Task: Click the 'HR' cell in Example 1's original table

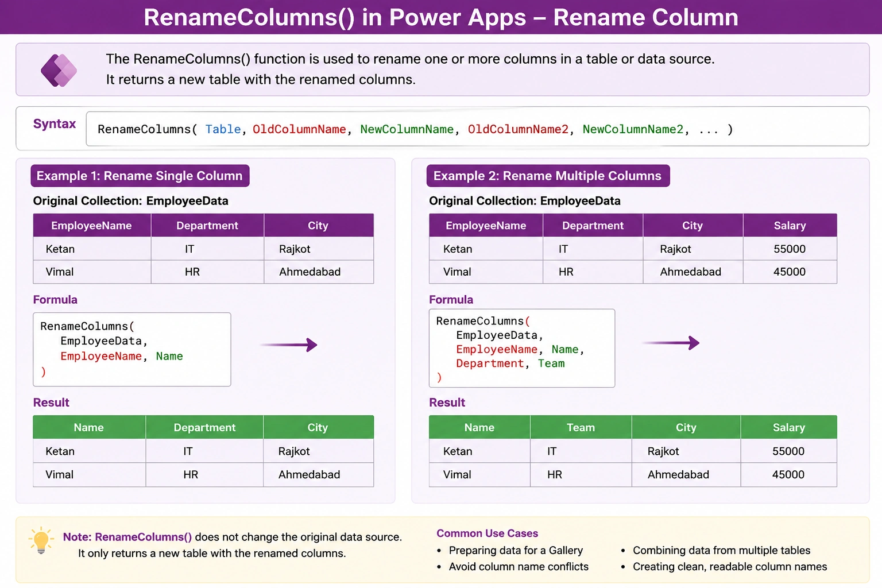Action: [207, 272]
